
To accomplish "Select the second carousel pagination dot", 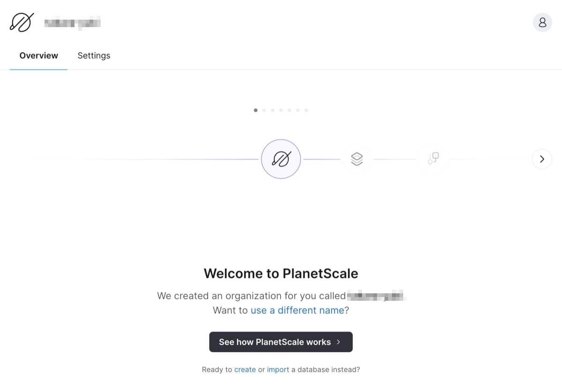I will click(x=264, y=110).
